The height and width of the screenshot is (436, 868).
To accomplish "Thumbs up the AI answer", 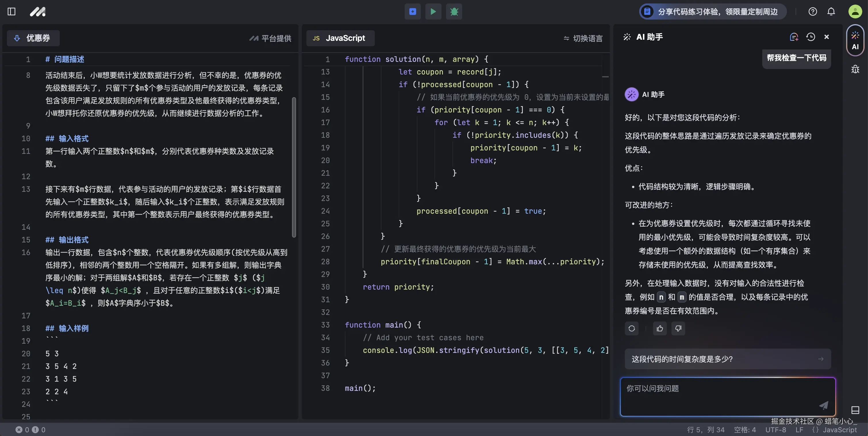I will tap(660, 328).
